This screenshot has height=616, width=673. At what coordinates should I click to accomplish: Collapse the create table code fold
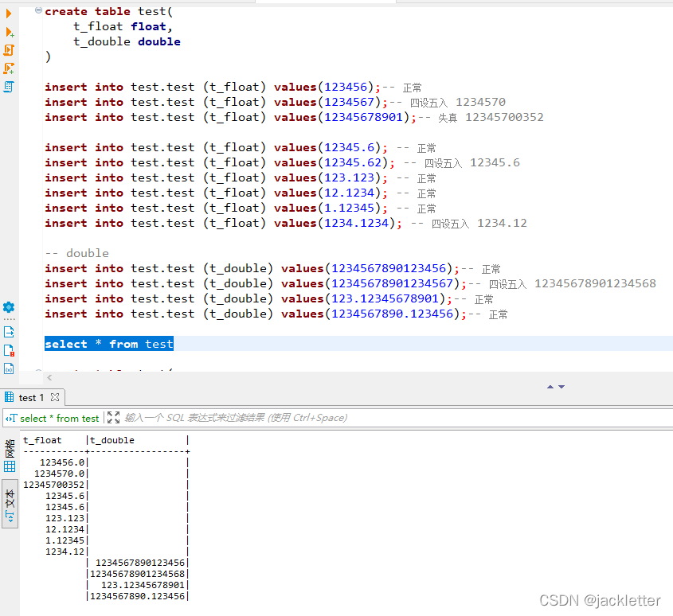pos(38,10)
